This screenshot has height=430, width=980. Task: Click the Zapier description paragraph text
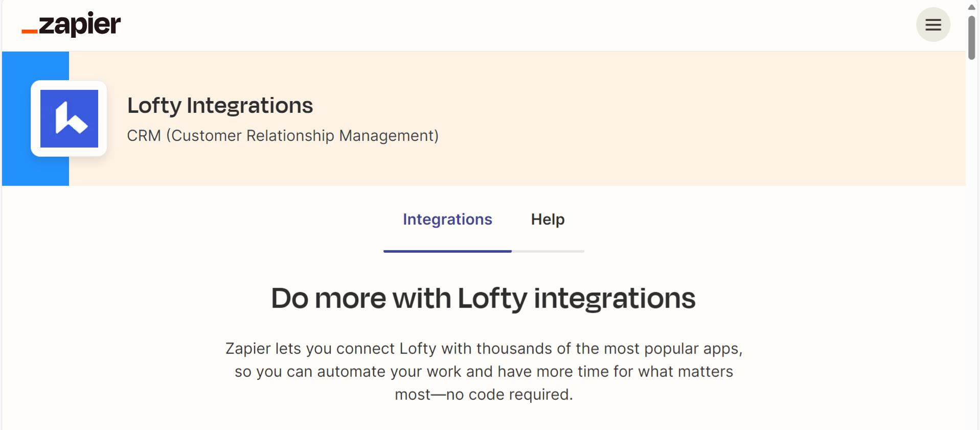coord(484,371)
